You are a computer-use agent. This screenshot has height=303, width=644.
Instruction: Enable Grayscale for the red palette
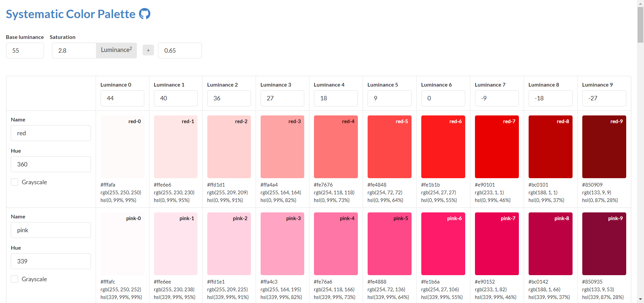(x=14, y=182)
